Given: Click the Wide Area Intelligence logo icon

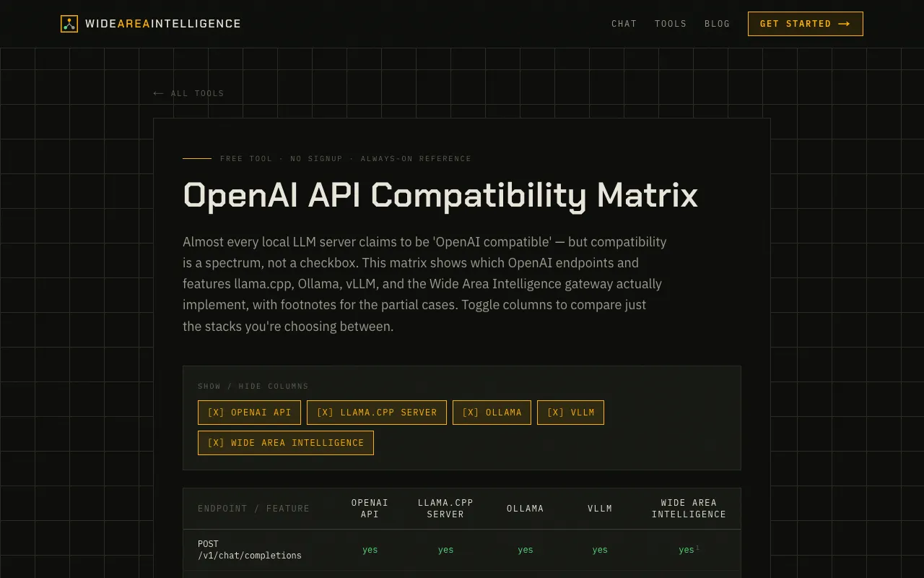Looking at the screenshot, I should coord(69,24).
